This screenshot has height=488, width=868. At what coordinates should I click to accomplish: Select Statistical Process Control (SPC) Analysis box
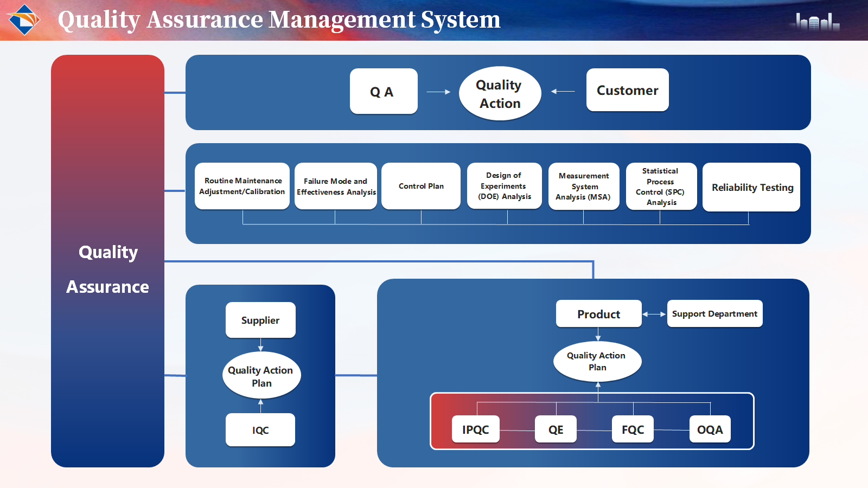661,186
